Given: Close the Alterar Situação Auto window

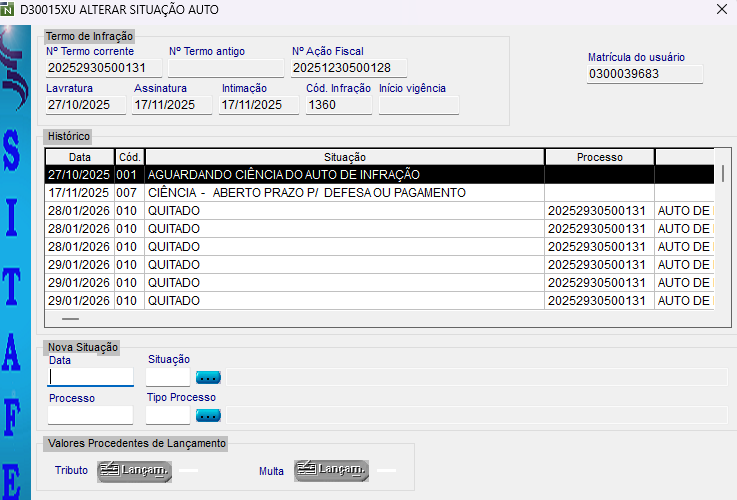Looking at the screenshot, I should 722,9.
